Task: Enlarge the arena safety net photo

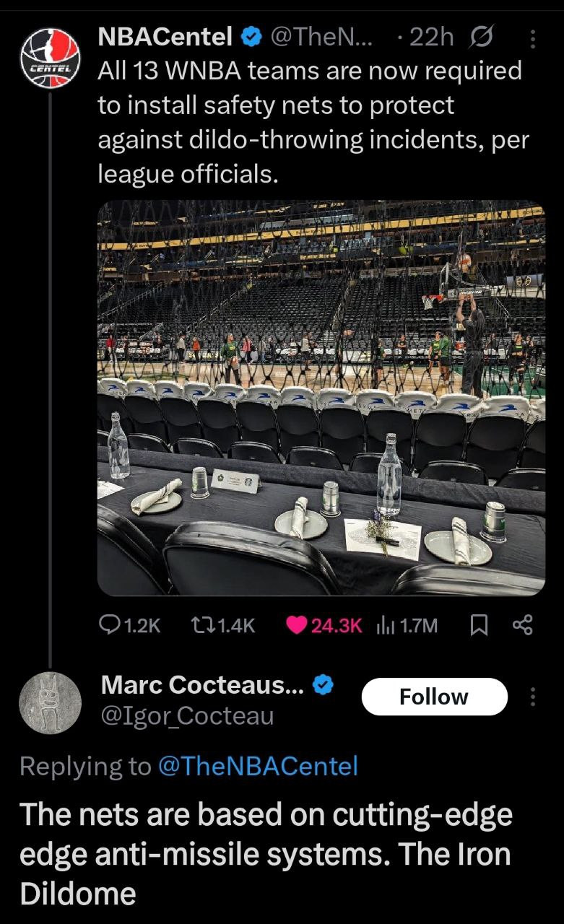Action: coord(321,398)
